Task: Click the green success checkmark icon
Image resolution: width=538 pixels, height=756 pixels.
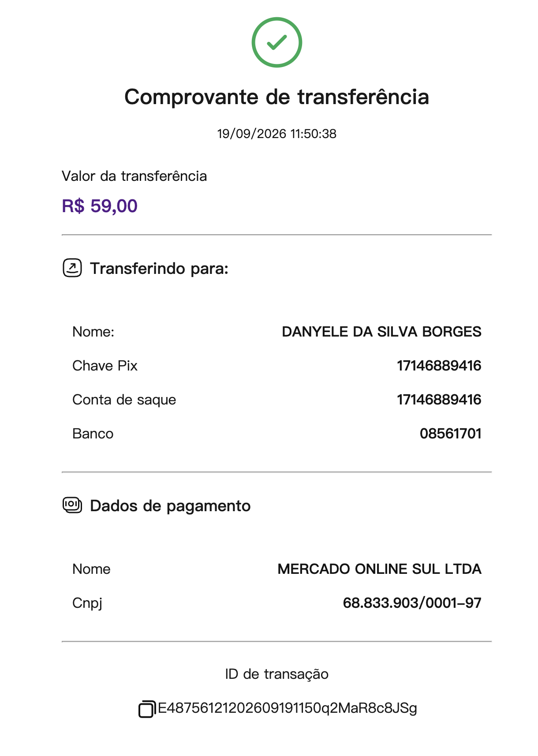Action: pyautogui.click(x=276, y=42)
